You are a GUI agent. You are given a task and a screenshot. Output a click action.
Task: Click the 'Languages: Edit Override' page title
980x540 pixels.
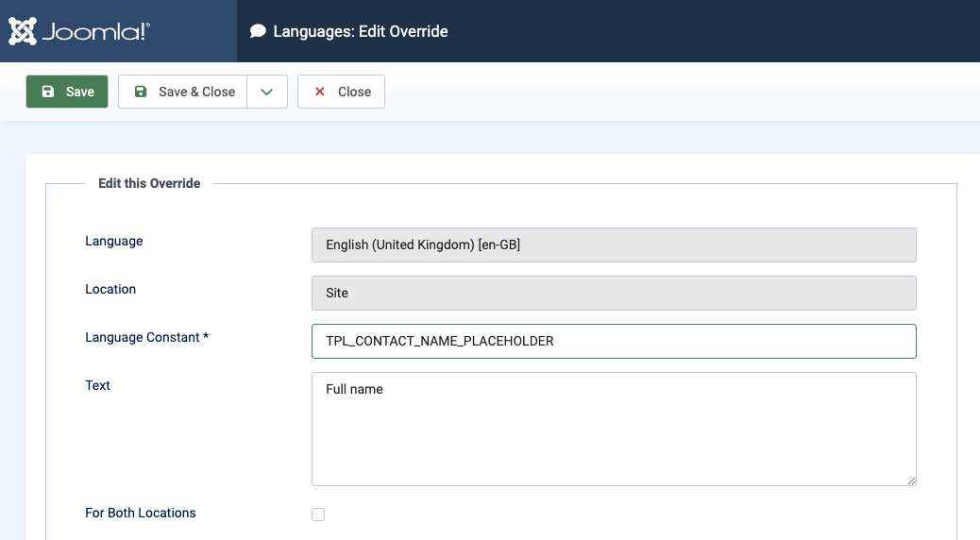[361, 31]
